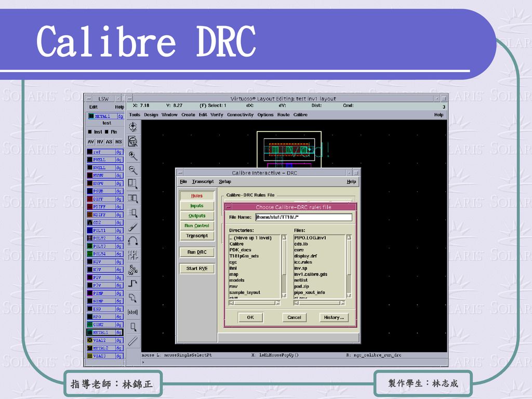Click the File Name input field
This screenshot has height=399, width=532.
click(303, 217)
